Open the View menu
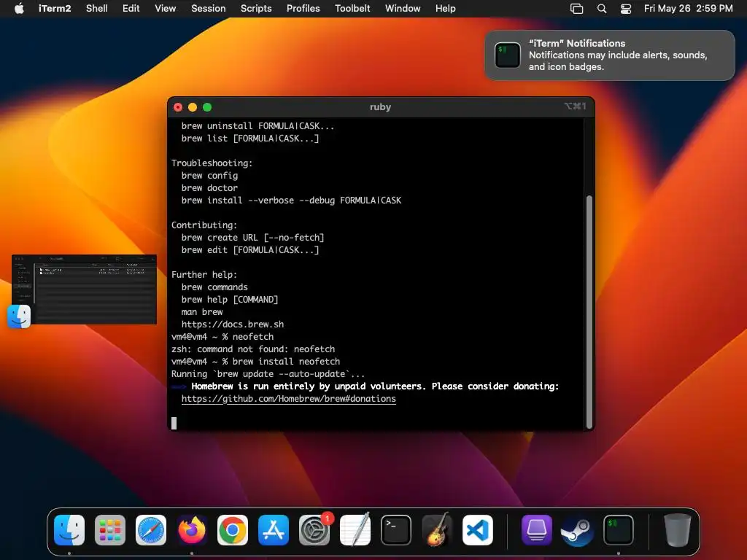The height and width of the screenshot is (560, 747). (x=166, y=9)
